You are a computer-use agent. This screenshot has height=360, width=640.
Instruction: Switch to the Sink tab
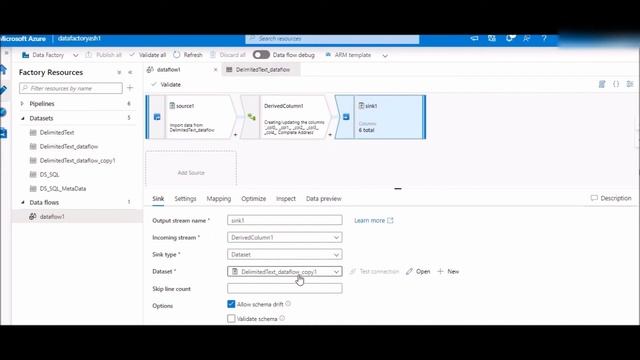click(158, 199)
